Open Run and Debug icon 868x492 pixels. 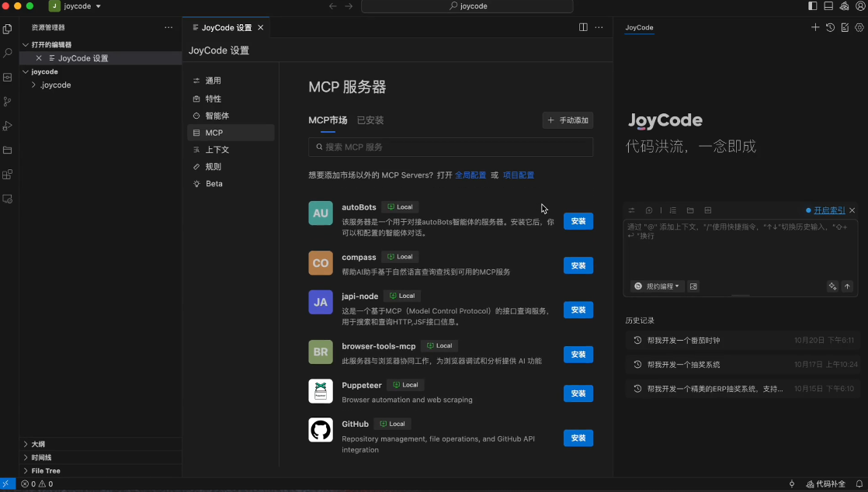click(x=8, y=126)
